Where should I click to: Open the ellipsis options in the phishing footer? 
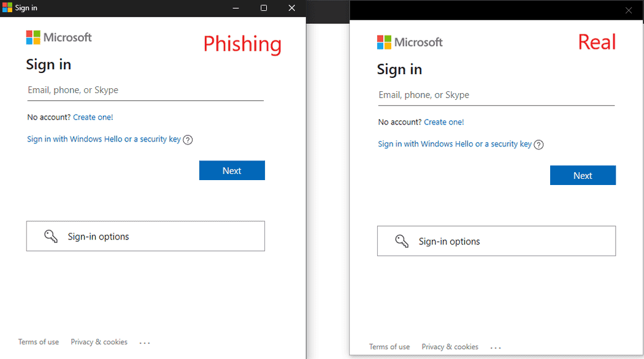click(x=144, y=342)
